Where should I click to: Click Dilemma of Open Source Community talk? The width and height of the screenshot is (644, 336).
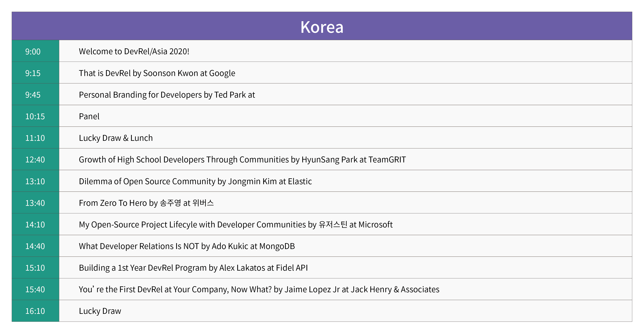point(195,181)
